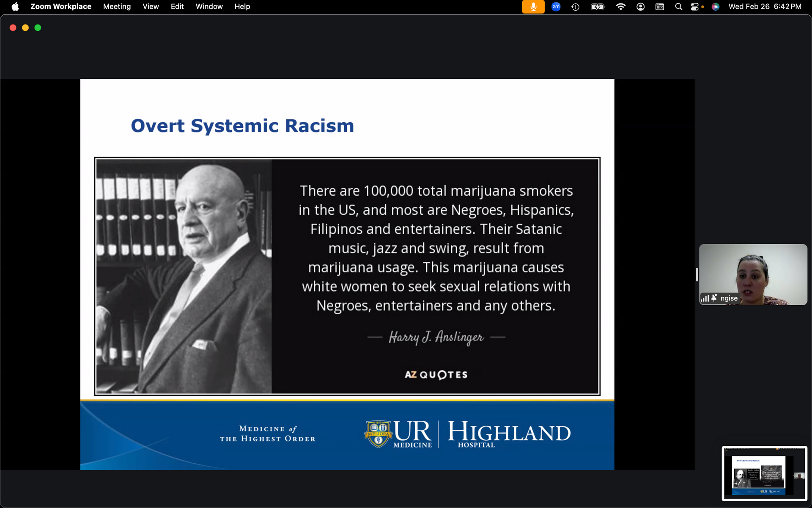Open the Apple menu

click(x=15, y=7)
